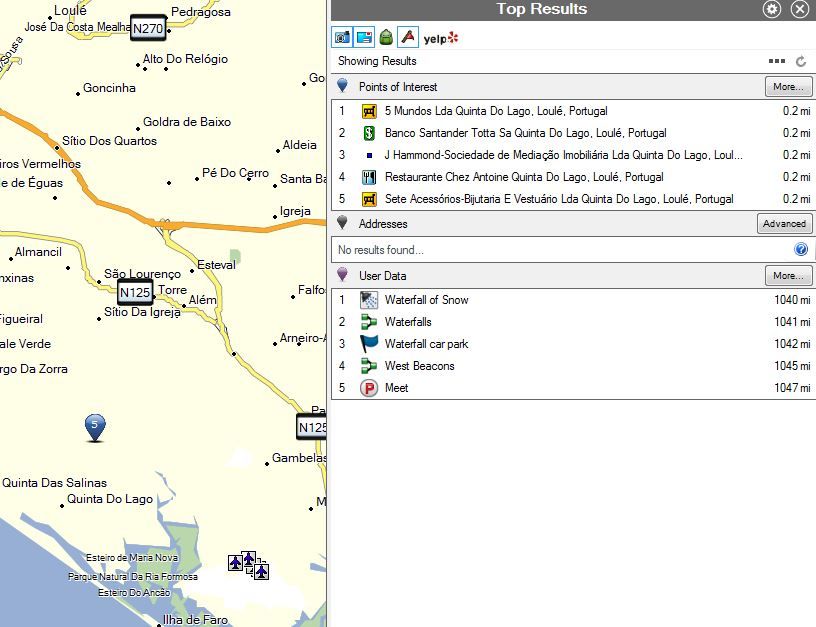Toggle the blue card search source icon

(x=364, y=37)
